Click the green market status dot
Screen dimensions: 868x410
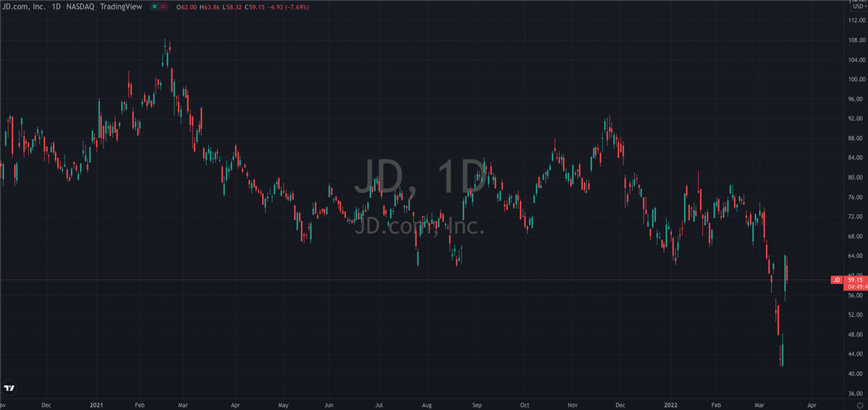[x=153, y=7]
